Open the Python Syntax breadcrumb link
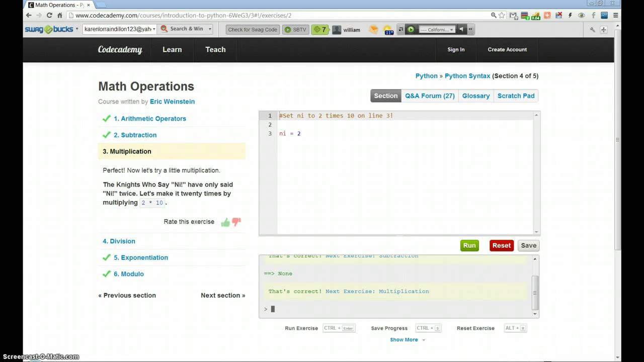 (x=467, y=76)
